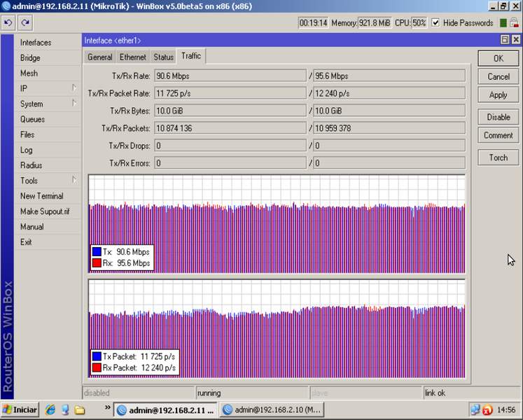Switch to the Status tab
This screenshot has width=523, height=420.
click(x=163, y=57)
